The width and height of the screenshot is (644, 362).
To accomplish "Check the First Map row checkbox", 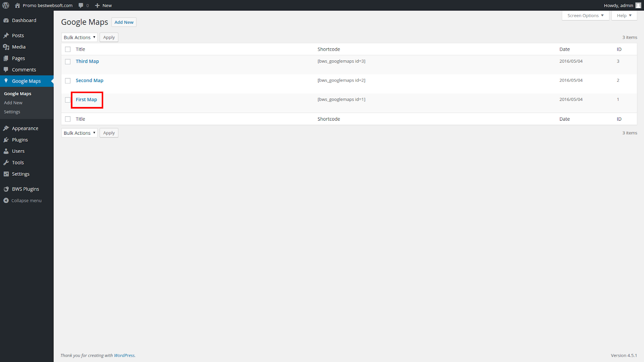I will click(x=68, y=100).
